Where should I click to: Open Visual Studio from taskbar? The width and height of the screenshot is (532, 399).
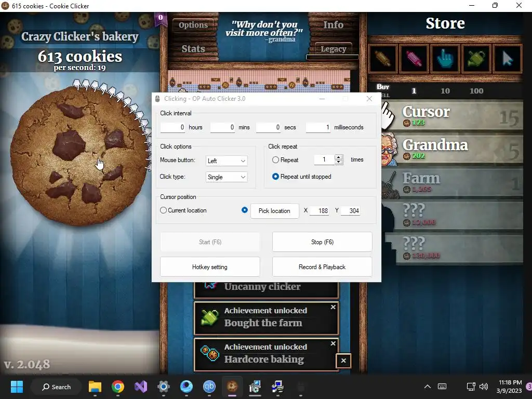[x=140, y=387]
